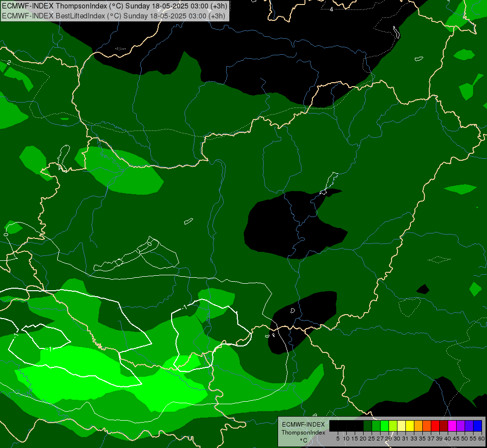Click the contour label 2 on the left edge
The height and width of the screenshot is (448, 487).
pos(8,63)
